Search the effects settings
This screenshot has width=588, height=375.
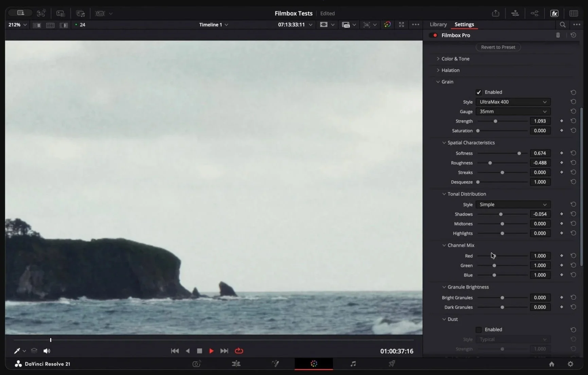click(x=563, y=24)
